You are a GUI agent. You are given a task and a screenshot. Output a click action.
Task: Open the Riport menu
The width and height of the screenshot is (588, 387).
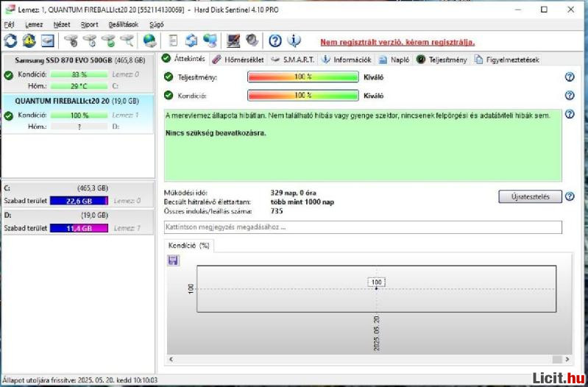89,25
